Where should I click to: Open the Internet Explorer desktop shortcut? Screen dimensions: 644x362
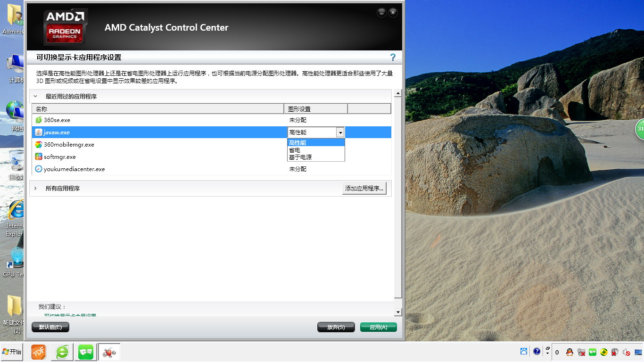click(x=15, y=218)
